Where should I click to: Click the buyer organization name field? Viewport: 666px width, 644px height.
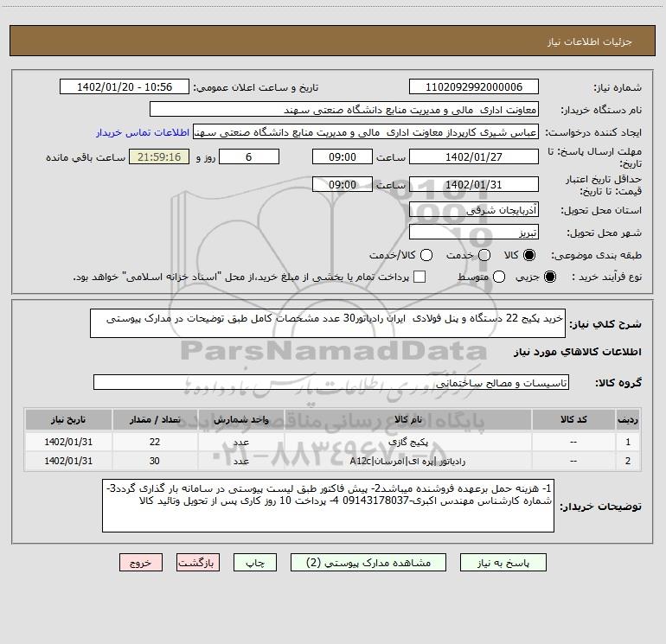[x=344, y=110]
